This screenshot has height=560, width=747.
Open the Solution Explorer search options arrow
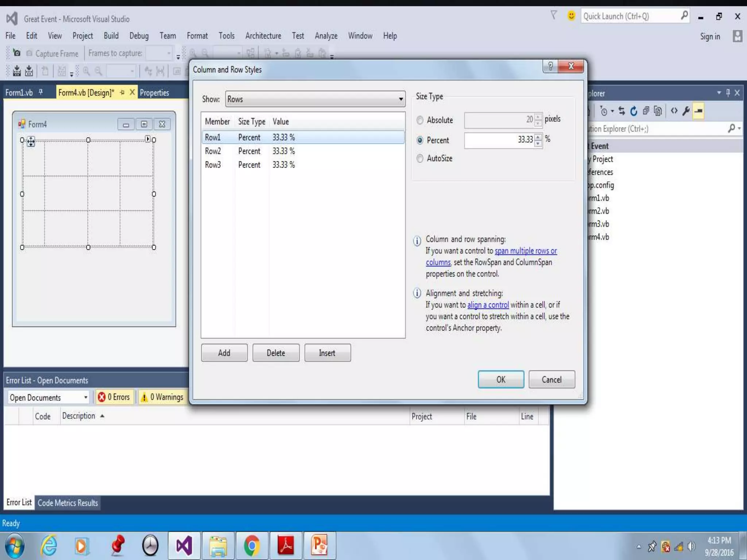click(740, 129)
